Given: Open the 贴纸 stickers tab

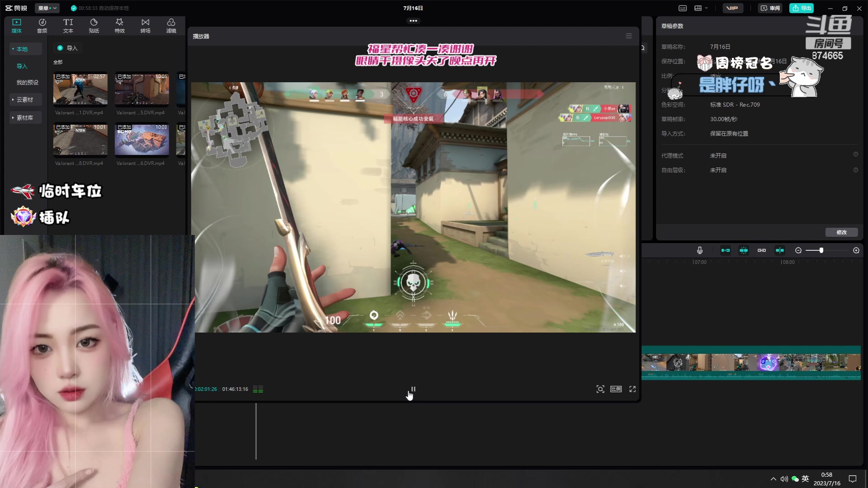Looking at the screenshot, I should [x=94, y=26].
